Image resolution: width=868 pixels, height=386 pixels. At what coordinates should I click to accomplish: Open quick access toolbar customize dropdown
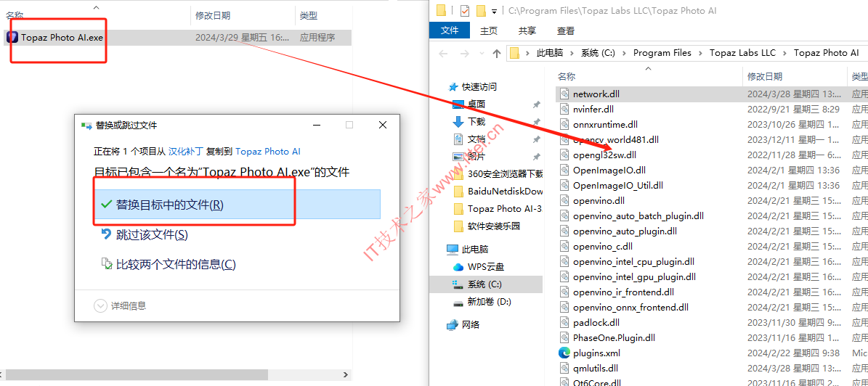(494, 10)
